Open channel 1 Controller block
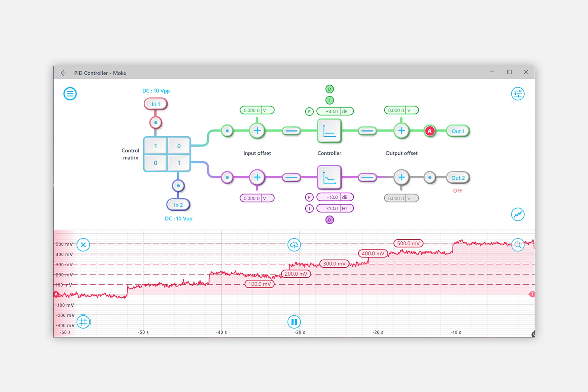The image size is (588, 392). [329, 131]
